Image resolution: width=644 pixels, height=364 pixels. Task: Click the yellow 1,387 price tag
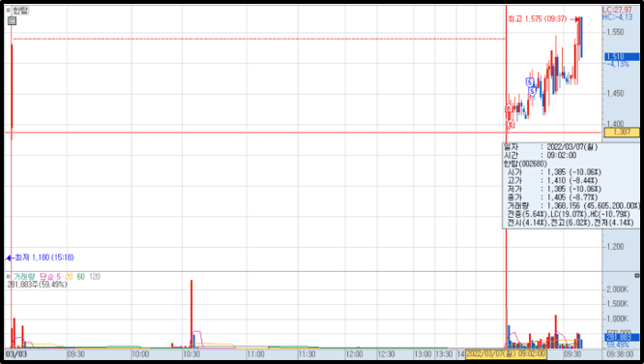[x=622, y=132]
